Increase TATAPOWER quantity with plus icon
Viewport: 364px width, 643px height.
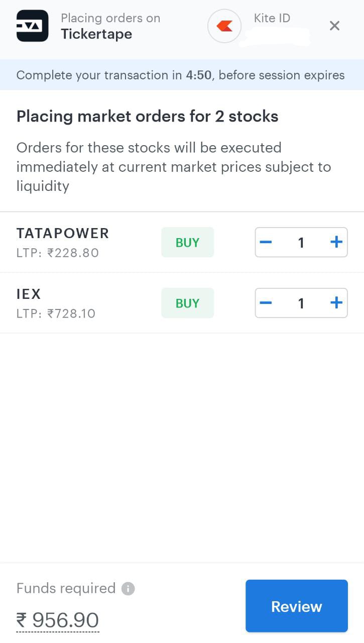tap(336, 243)
